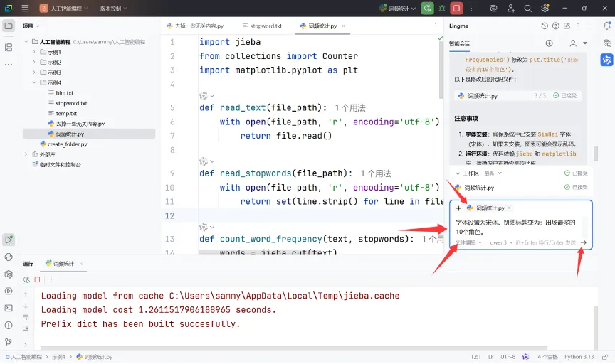Click UTF-8 encoding in status bar

pos(508,357)
